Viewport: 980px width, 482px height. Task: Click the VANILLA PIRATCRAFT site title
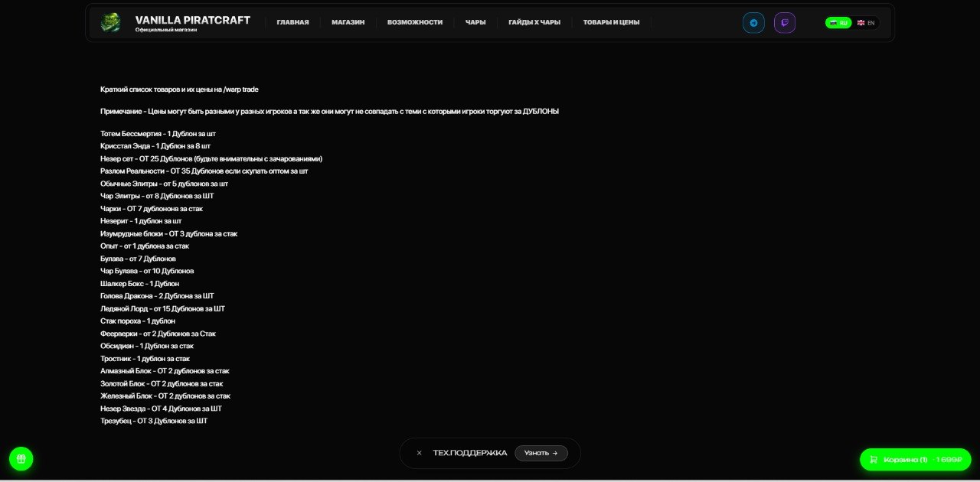click(x=193, y=20)
